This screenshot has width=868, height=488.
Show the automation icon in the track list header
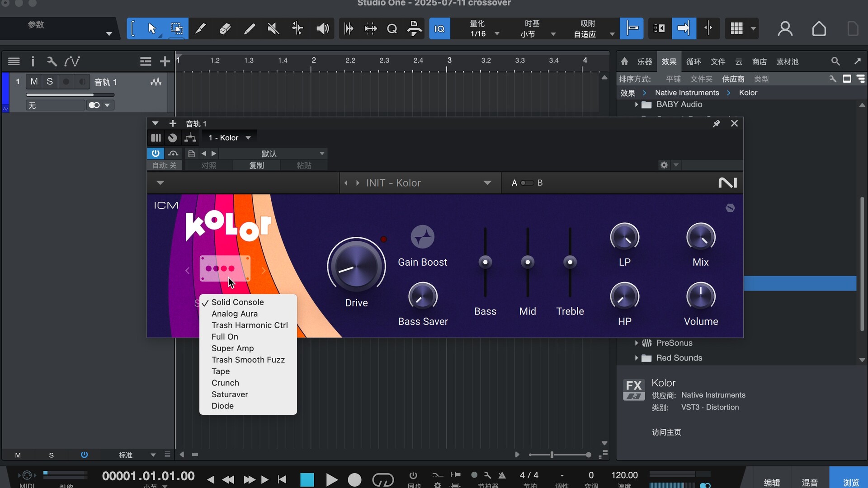point(72,61)
